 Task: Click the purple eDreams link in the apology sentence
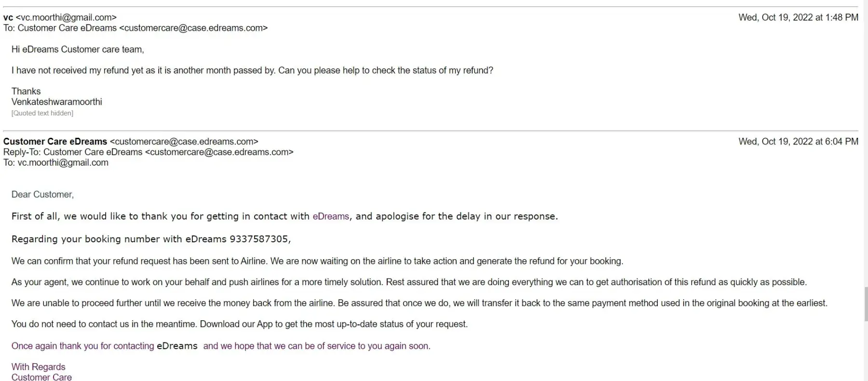331,216
